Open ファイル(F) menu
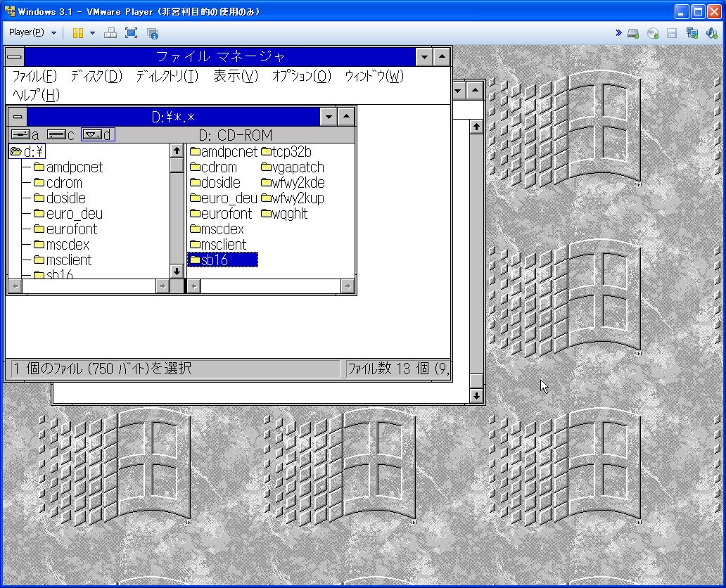The height and width of the screenshot is (588, 726). (34, 76)
